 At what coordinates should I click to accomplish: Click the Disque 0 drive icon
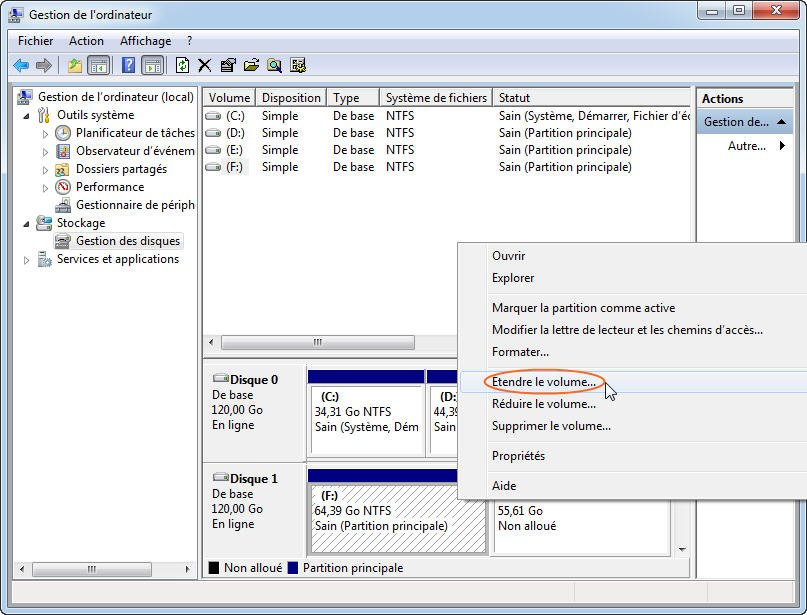(x=220, y=379)
